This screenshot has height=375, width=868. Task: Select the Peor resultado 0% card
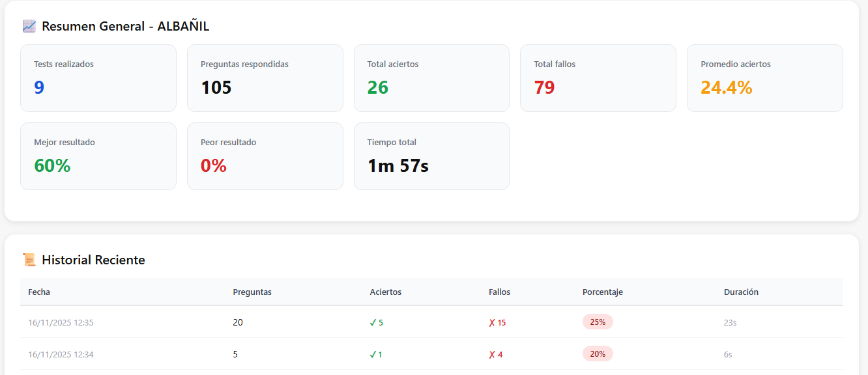[x=265, y=156]
